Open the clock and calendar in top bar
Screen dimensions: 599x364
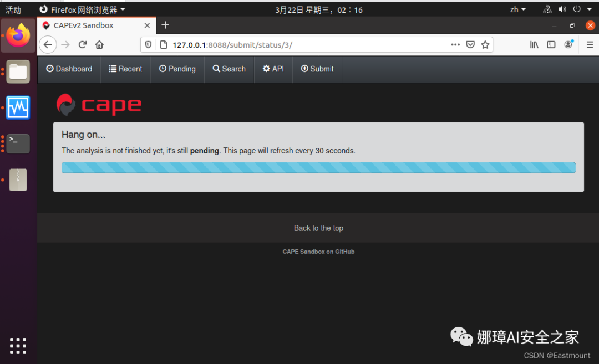318,10
